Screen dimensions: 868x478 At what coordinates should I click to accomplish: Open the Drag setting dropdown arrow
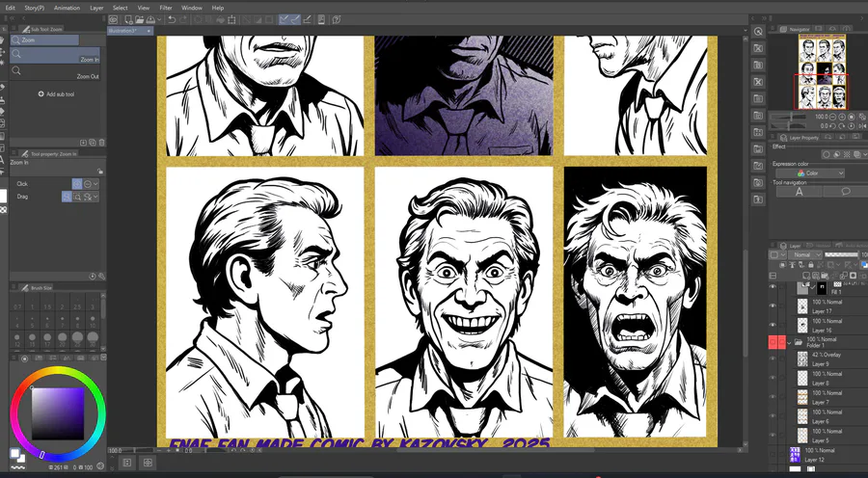point(95,197)
